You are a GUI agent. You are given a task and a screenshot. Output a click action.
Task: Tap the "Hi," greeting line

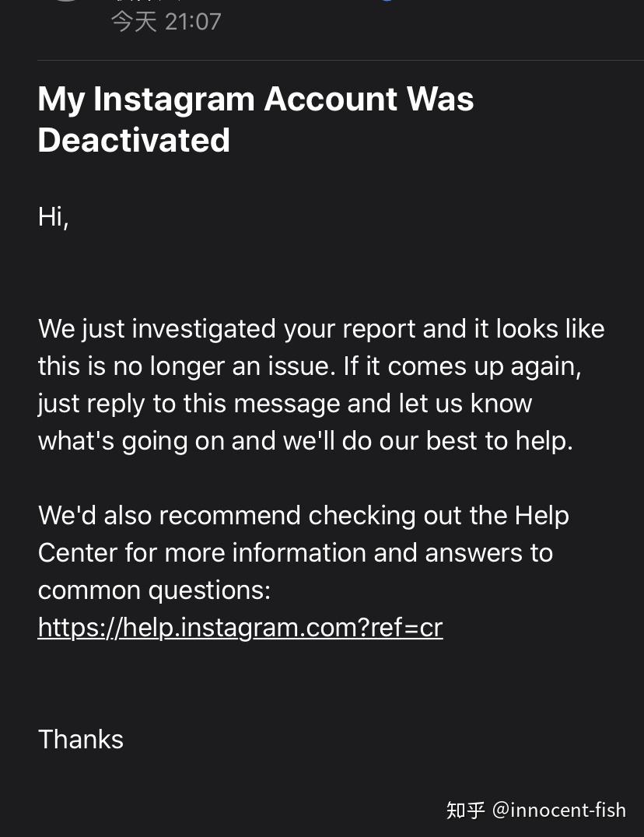point(53,216)
